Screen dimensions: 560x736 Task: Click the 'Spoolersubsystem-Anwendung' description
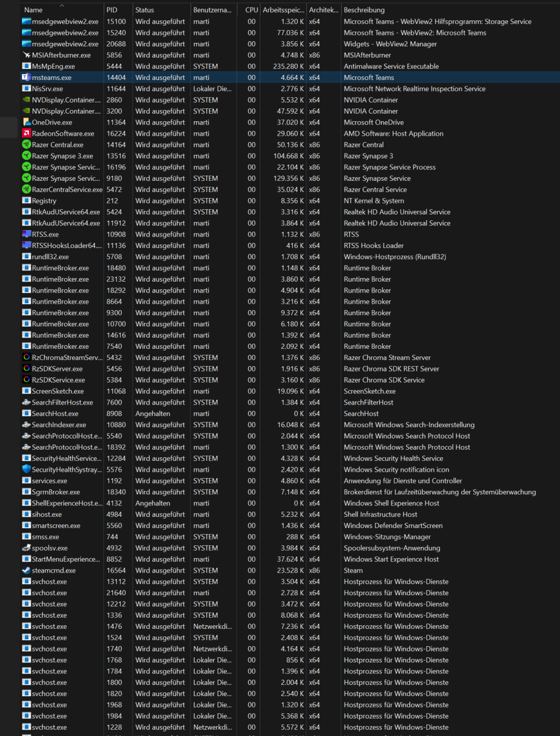pos(391,548)
